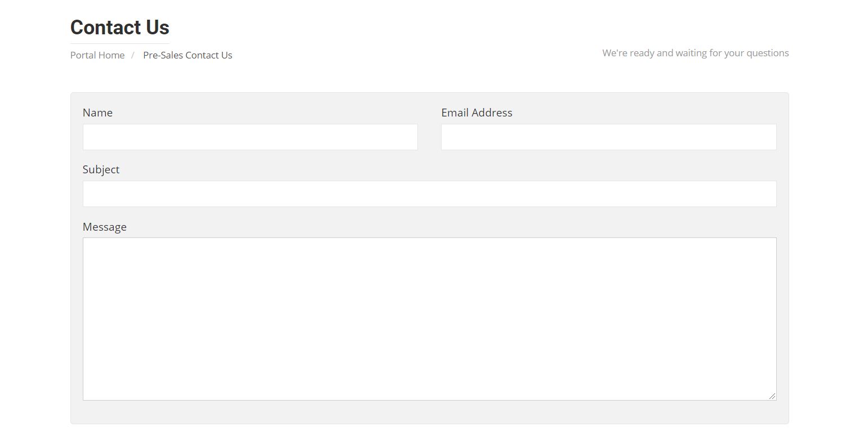Select the Subject input field
The width and height of the screenshot is (868, 440).
[x=429, y=194]
